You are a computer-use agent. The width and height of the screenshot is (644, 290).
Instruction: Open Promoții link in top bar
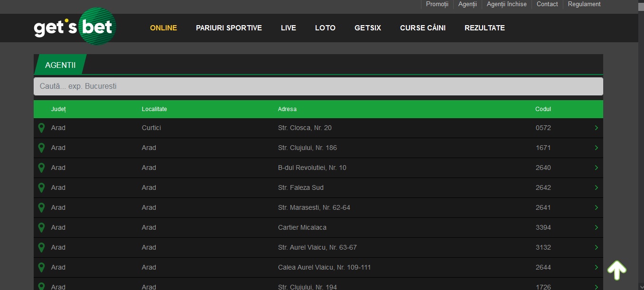coord(437,4)
